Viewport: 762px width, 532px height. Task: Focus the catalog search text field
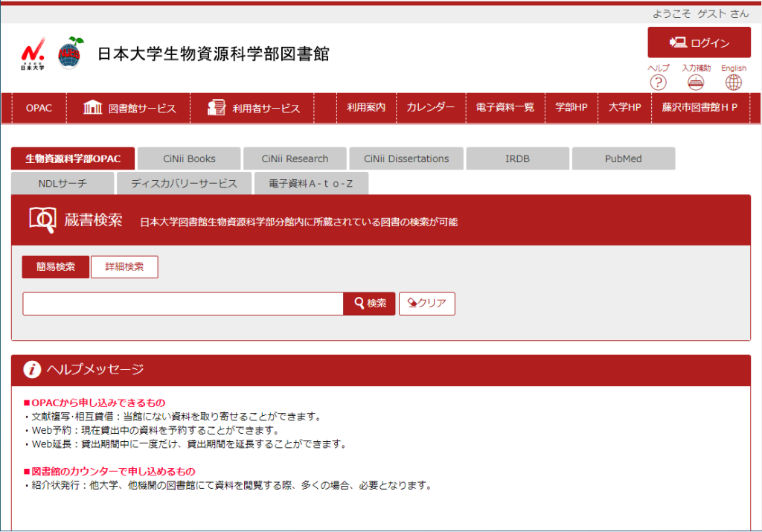coord(183,304)
